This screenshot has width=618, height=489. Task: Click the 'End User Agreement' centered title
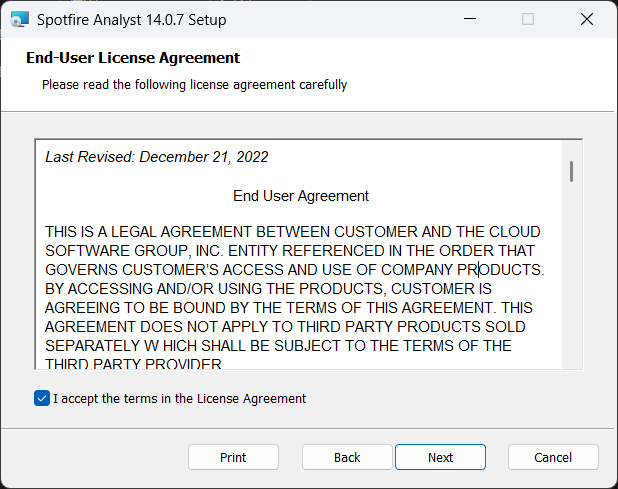coord(301,196)
